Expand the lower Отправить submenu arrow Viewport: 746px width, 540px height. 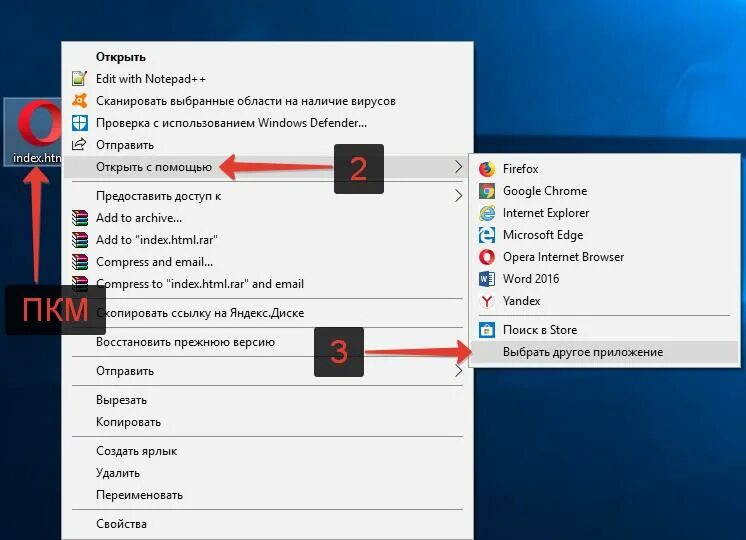point(459,371)
